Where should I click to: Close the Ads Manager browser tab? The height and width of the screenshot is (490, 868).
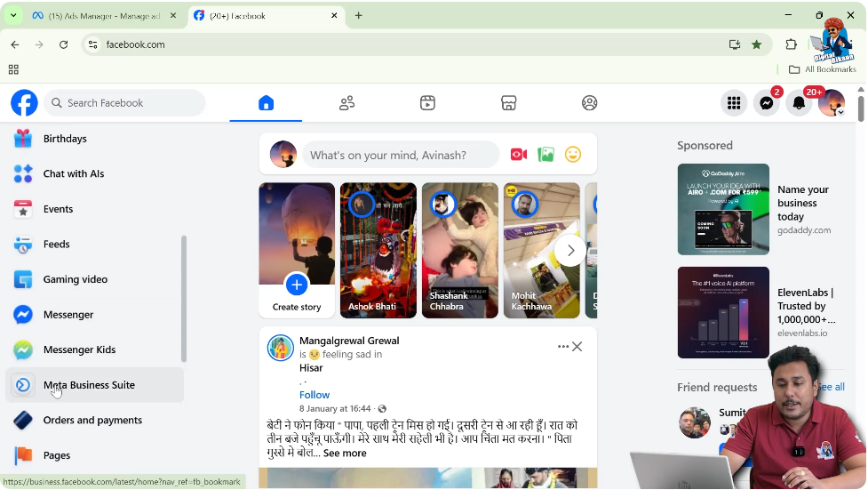pos(173,16)
